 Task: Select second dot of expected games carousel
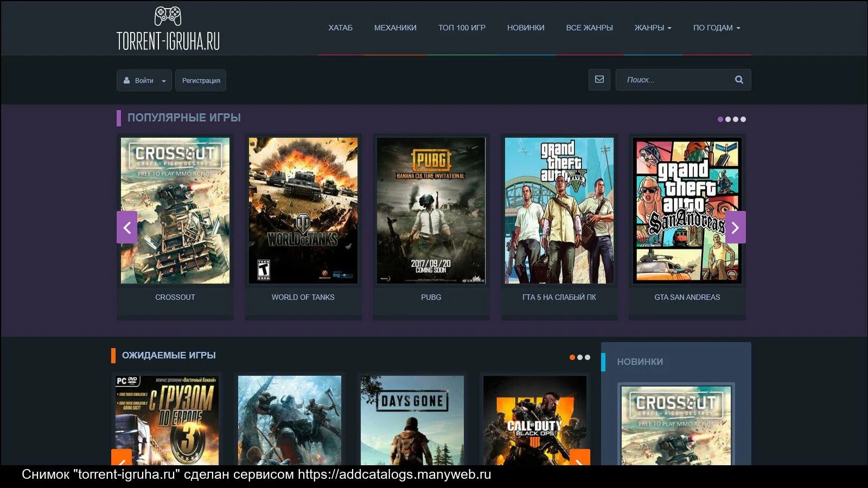click(x=580, y=357)
